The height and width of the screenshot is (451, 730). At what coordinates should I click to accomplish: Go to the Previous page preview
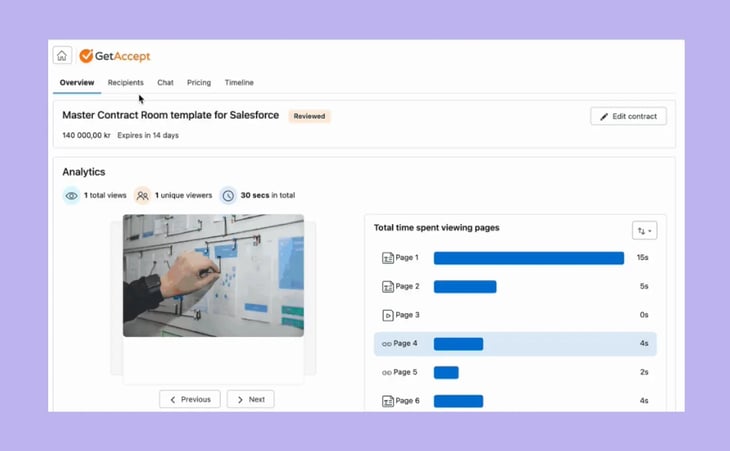190,399
